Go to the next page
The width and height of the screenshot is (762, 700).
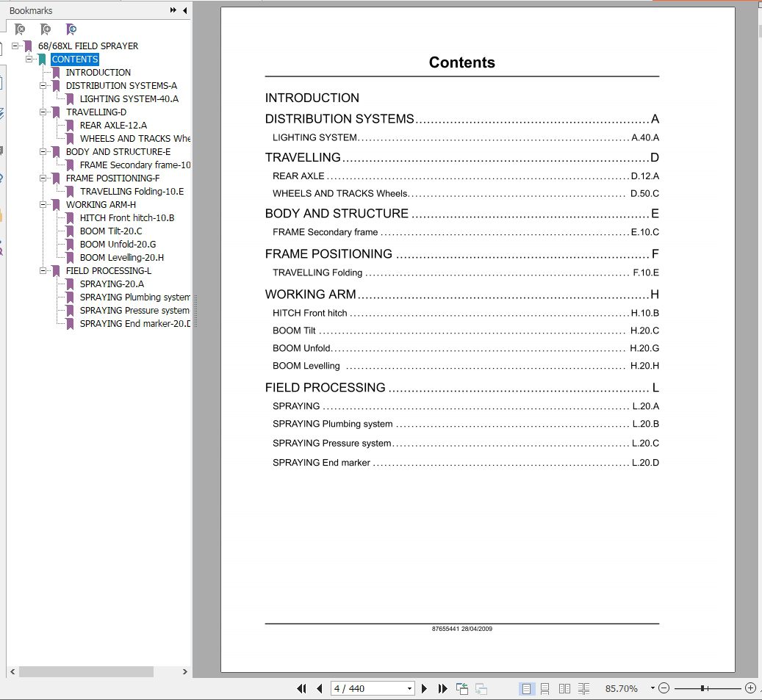click(x=424, y=688)
